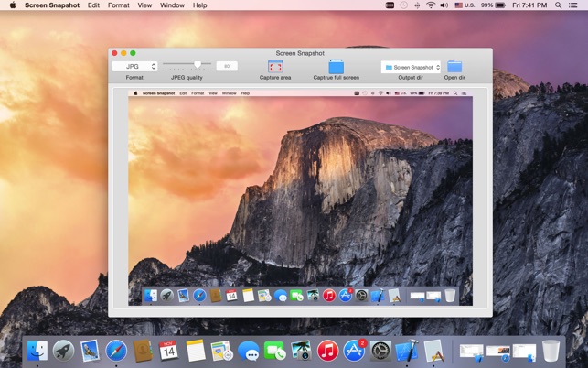Open the Screen Snapshot application menu
Image resolution: width=588 pixels, height=368 pixels.
pos(52,5)
